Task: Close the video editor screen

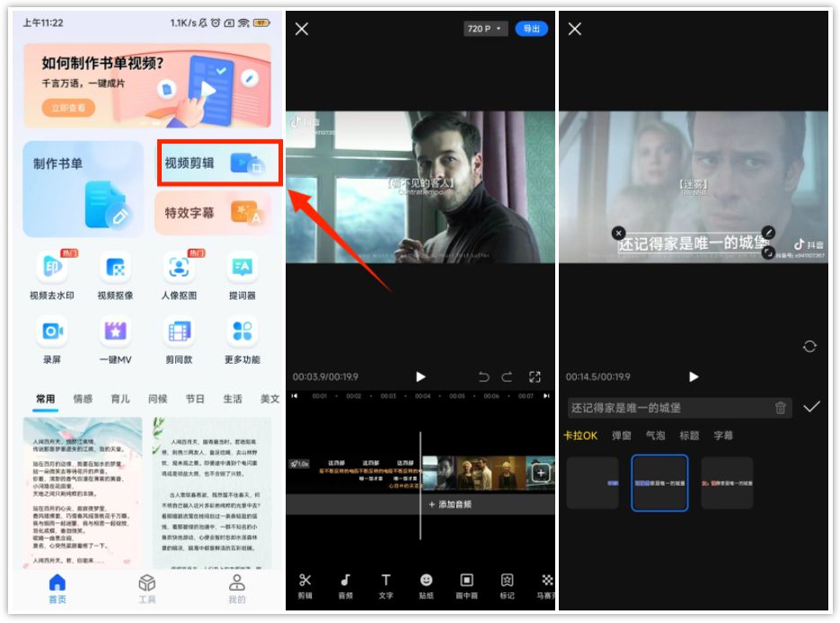Action: coord(302,29)
